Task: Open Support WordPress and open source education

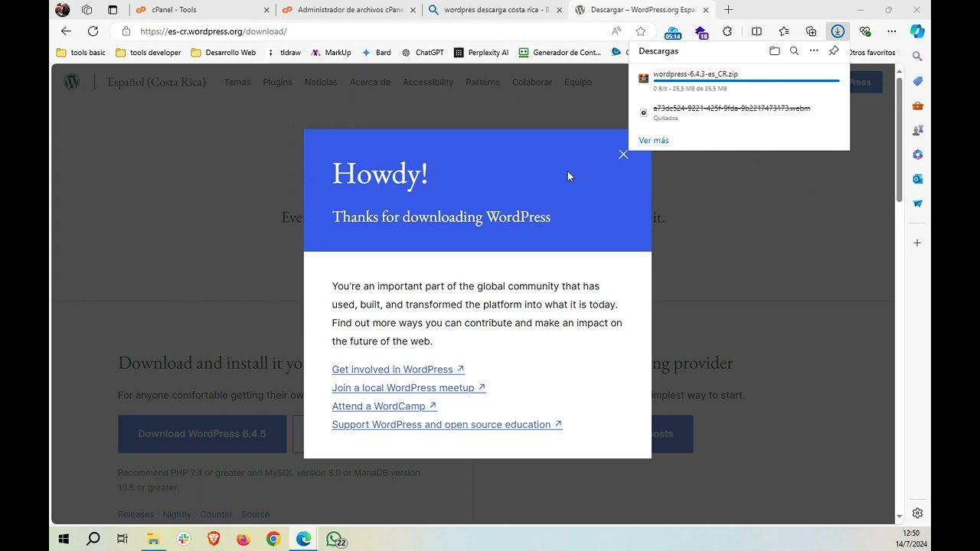Action: coord(447,424)
